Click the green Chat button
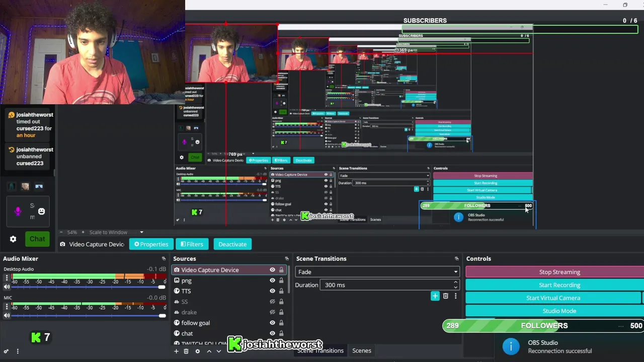 pyautogui.click(x=37, y=239)
